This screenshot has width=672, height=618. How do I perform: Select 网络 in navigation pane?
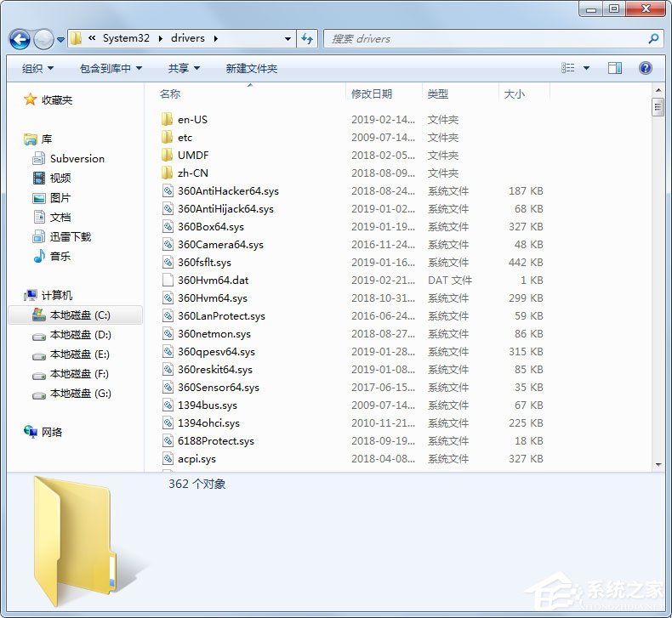click(x=51, y=432)
